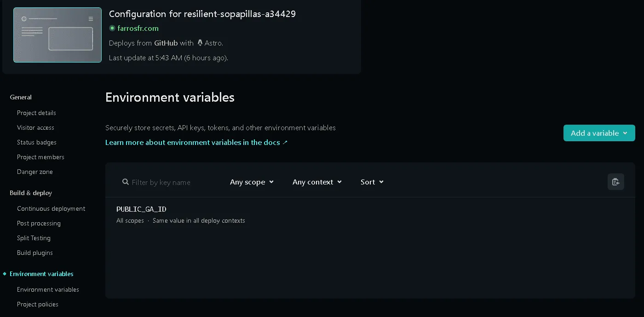Click the import variables clipboard icon

click(x=615, y=182)
